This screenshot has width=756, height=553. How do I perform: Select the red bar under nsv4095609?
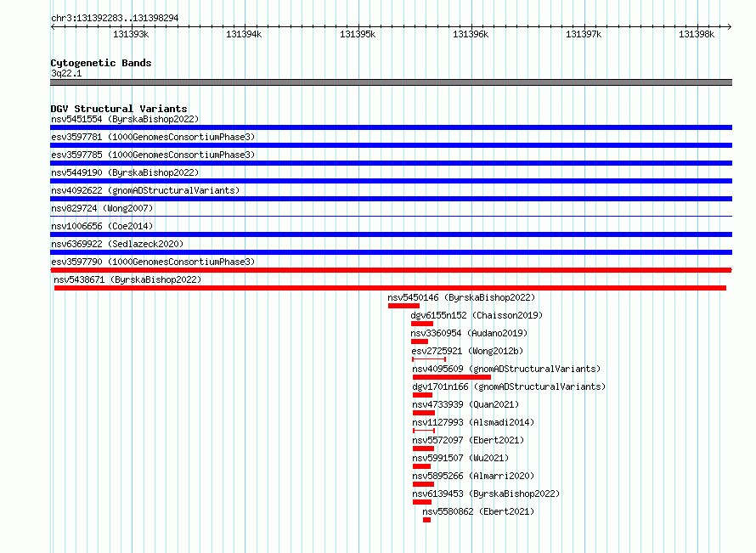(x=452, y=377)
